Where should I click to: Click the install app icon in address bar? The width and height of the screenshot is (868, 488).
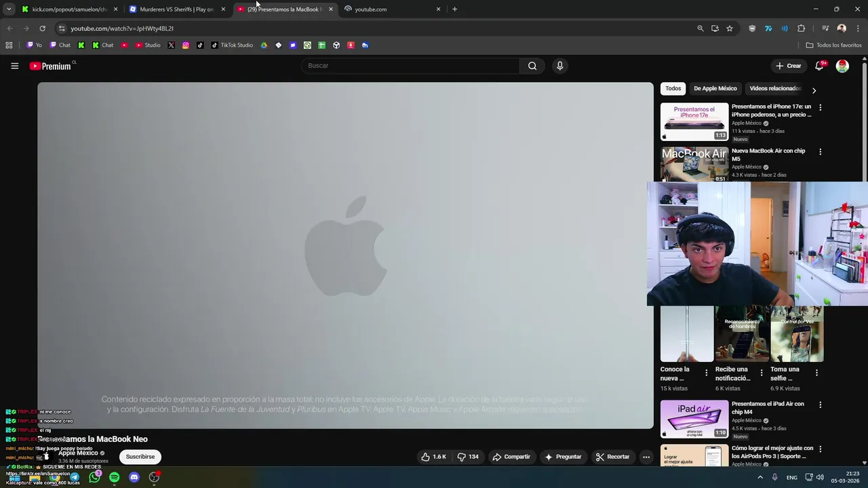click(x=715, y=28)
